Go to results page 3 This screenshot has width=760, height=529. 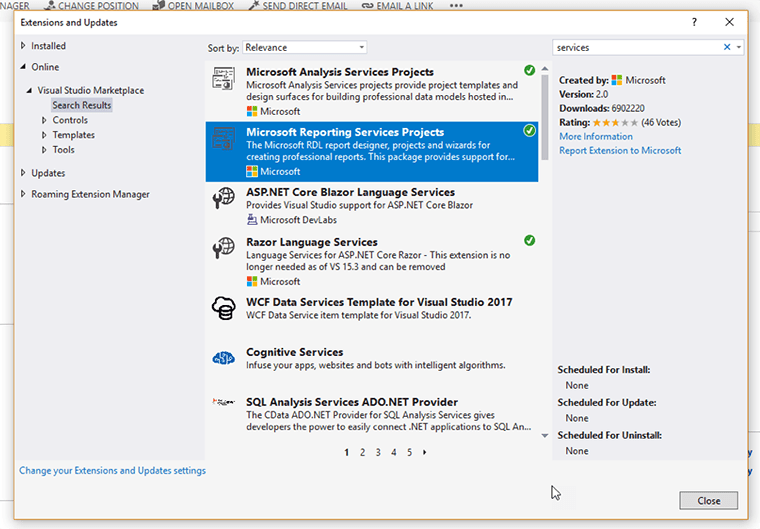click(378, 452)
